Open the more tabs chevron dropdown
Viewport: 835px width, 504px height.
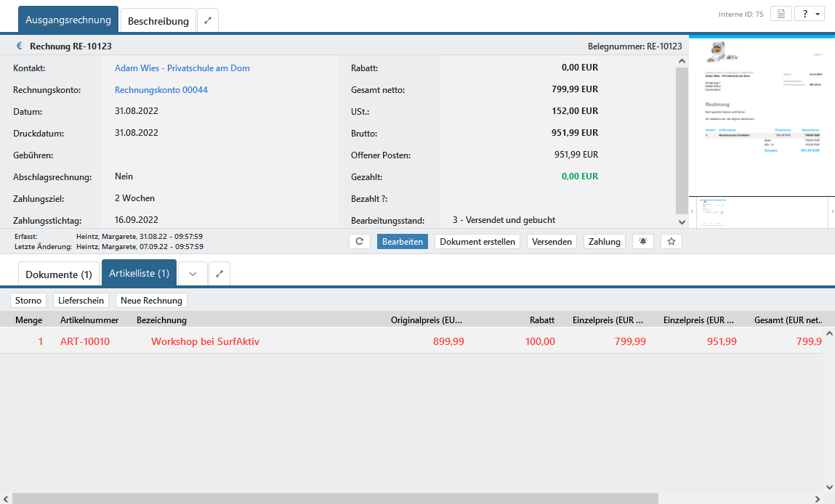(193, 274)
